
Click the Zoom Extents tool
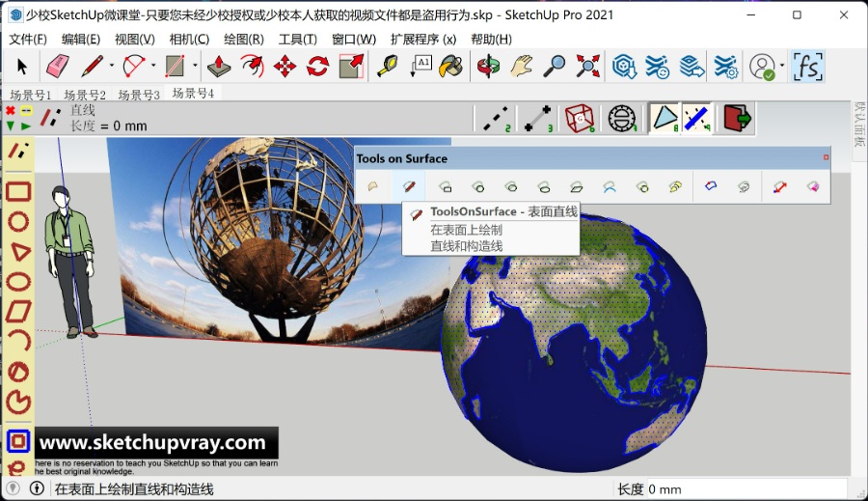tap(588, 67)
